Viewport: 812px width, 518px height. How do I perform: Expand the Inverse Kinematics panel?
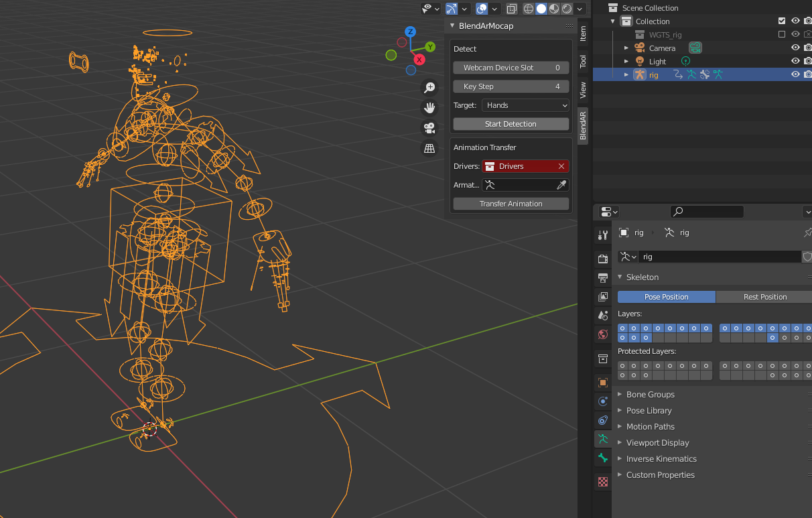tap(661, 459)
